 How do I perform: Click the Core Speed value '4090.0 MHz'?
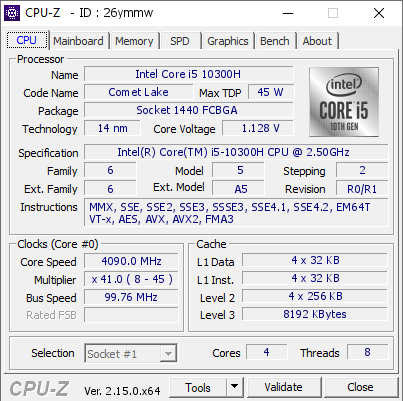131,261
